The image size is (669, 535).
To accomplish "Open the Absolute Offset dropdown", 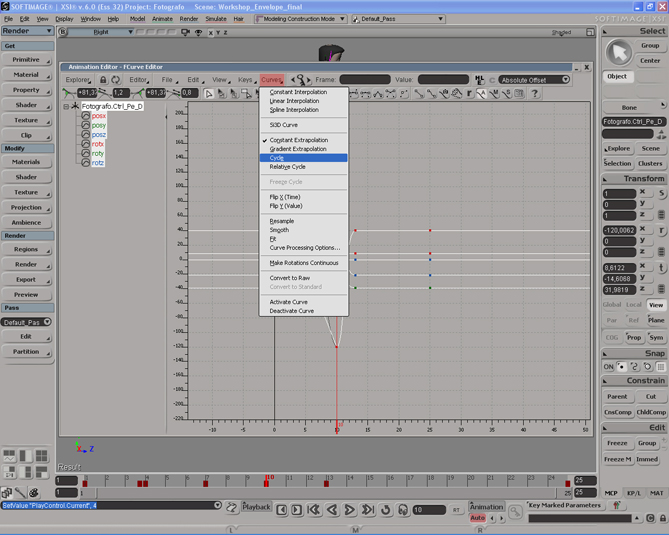I will (x=534, y=80).
